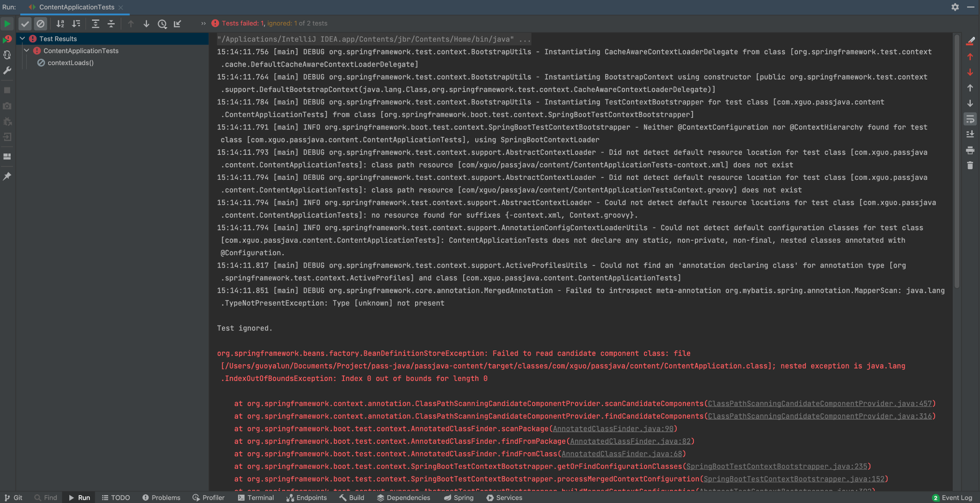Collapse the Test Results root node
Image resolution: width=980 pixels, height=503 pixels.
pyautogui.click(x=22, y=39)
